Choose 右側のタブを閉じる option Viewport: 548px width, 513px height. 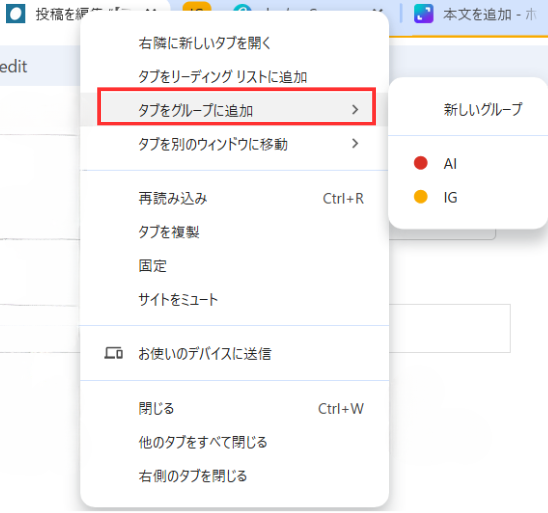pos(235,476)
